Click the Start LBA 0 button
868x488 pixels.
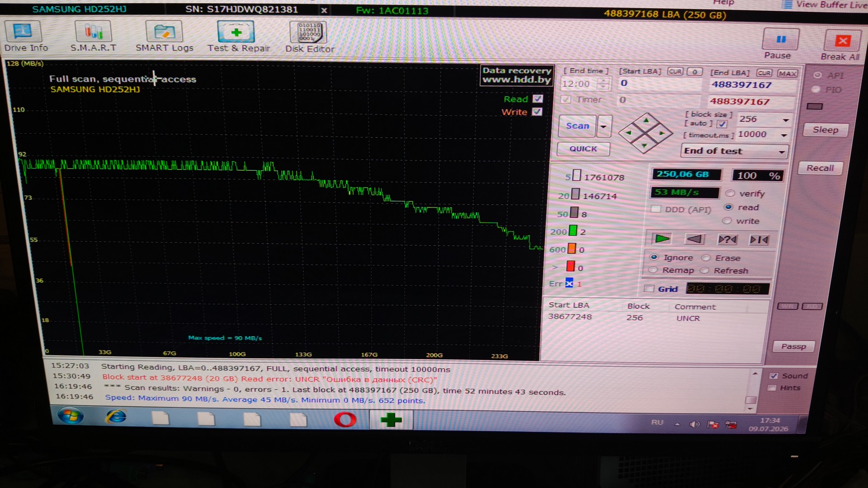[x=695, y=71]
